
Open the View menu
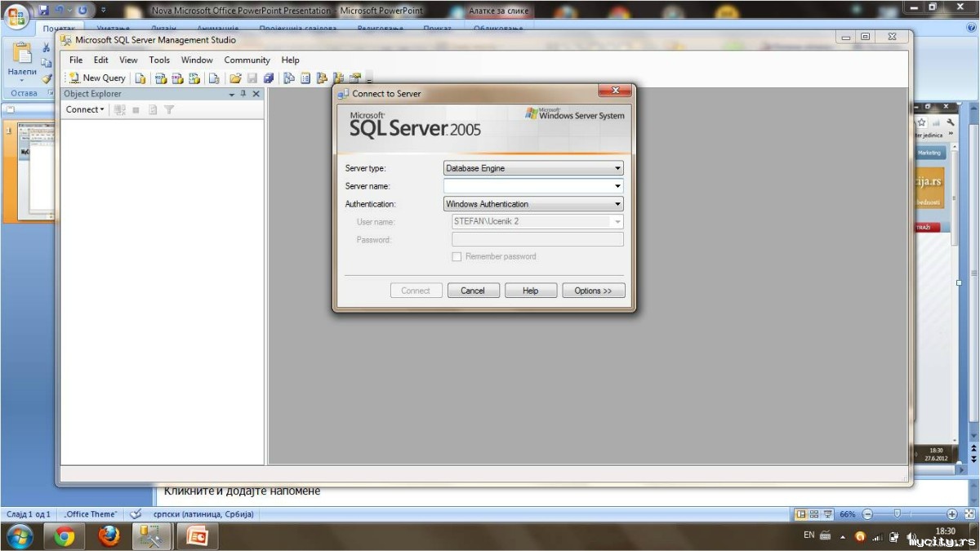coord(129,60)
